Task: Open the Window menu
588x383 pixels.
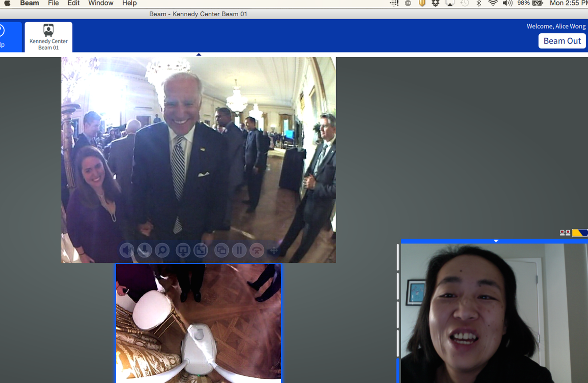Action: 101,3
